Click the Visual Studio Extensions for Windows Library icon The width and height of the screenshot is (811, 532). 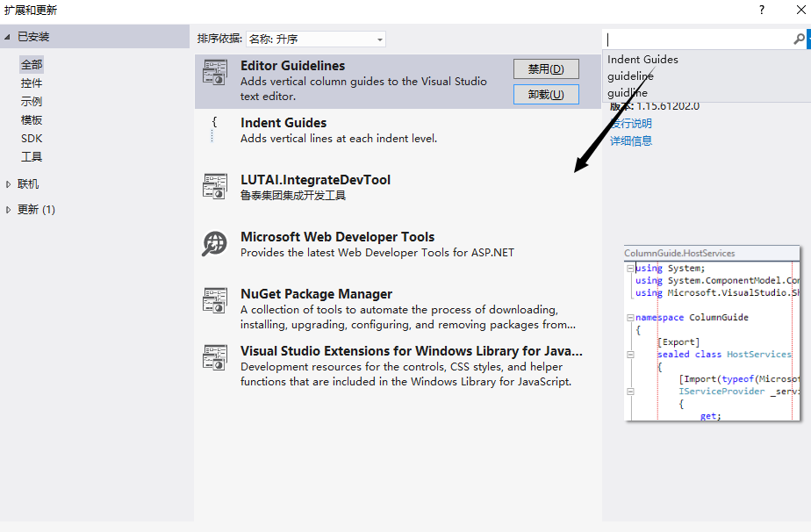click(215, 357)
